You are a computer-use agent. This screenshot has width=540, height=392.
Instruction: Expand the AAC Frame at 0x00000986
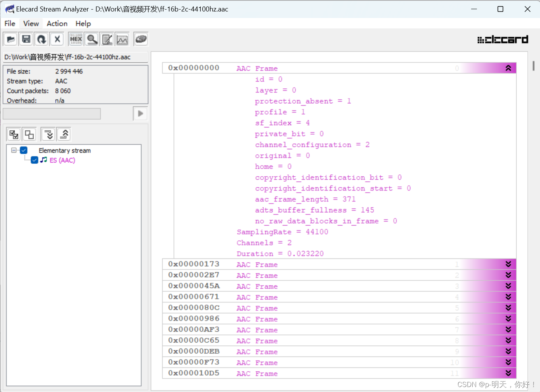508,319
